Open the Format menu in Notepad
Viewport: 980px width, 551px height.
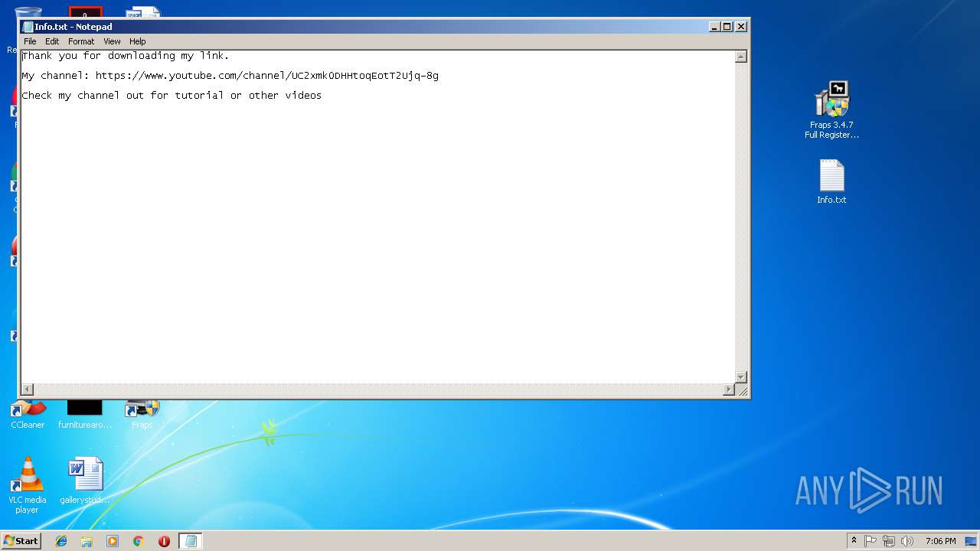click(81, 41)
